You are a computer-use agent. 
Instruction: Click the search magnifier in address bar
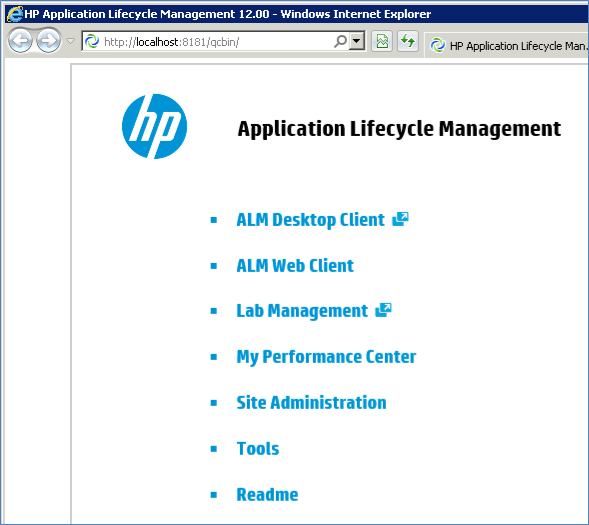pyautogui.click(x=340, y=41)
